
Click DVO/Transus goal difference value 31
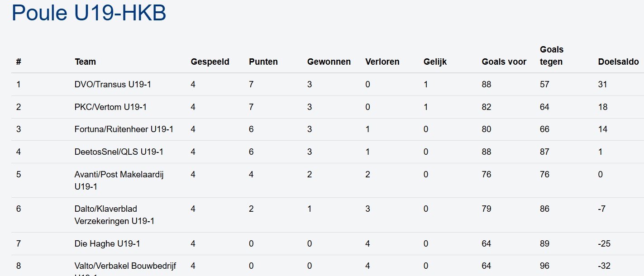pos(602,85)
